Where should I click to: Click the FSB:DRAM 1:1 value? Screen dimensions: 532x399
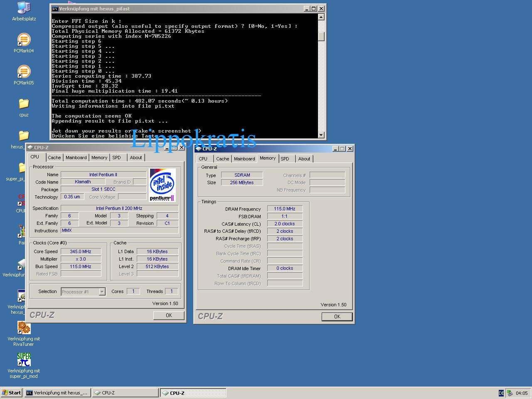285,216
